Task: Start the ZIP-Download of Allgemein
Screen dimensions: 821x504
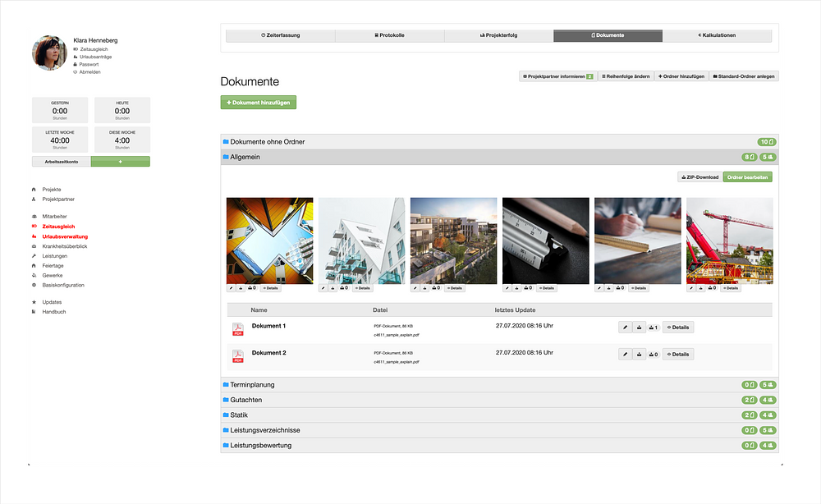Action: tap(700, 177)
